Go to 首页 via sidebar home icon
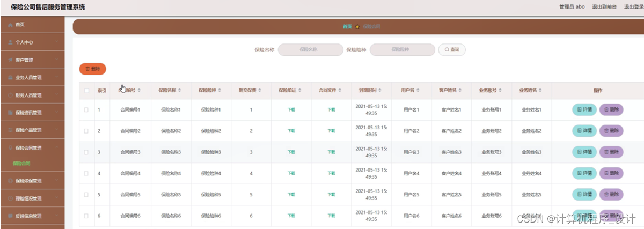 [x=10, y=25]
